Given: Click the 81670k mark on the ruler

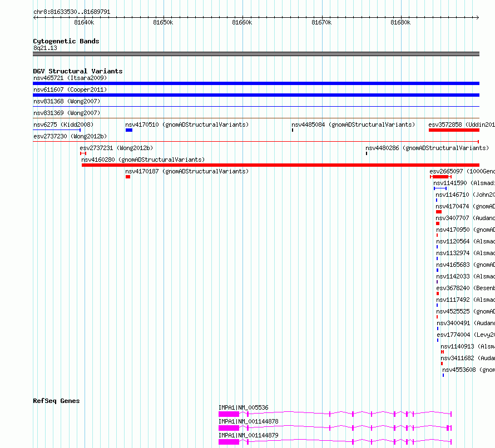Looking at the screenshot, I should click(321, 22).
